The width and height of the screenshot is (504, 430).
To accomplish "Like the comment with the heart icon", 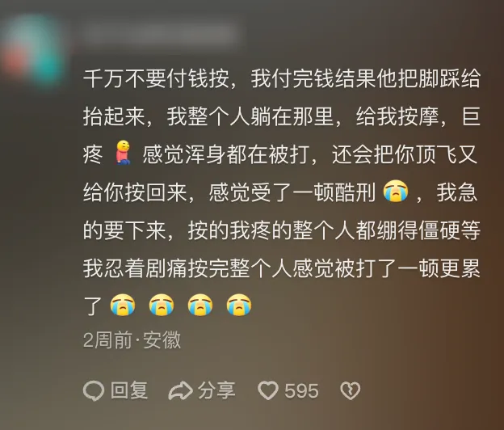I will point(268,390).
